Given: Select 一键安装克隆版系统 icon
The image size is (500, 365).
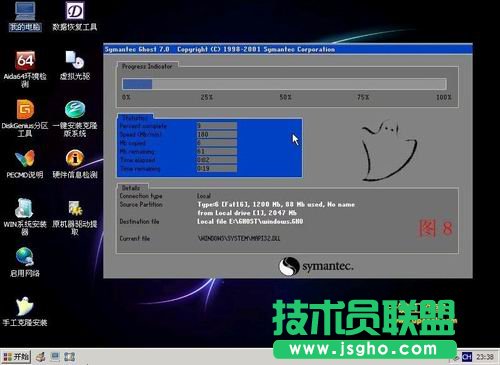Looking at the screenshot, I should pyautogui.click(x=75, y=119).
